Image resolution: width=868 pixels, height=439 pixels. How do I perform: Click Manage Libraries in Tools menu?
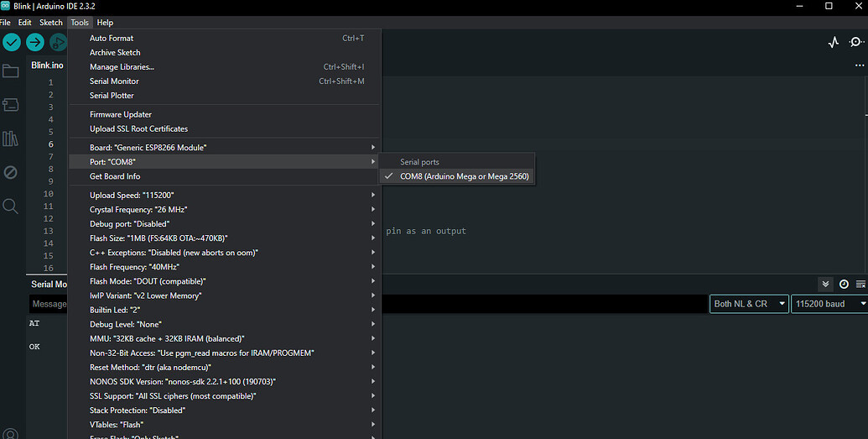tap(122, 67)
